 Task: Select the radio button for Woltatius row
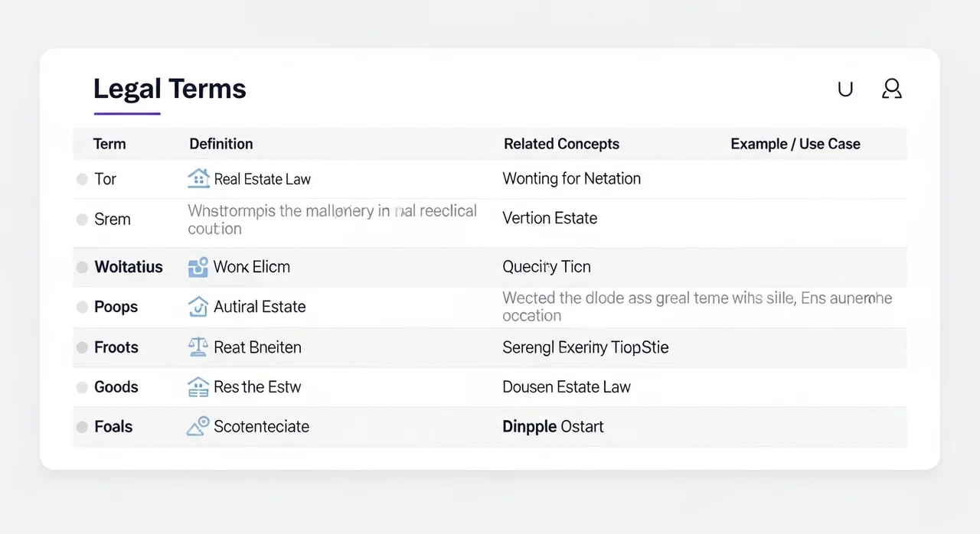click(x=82, y=267)
